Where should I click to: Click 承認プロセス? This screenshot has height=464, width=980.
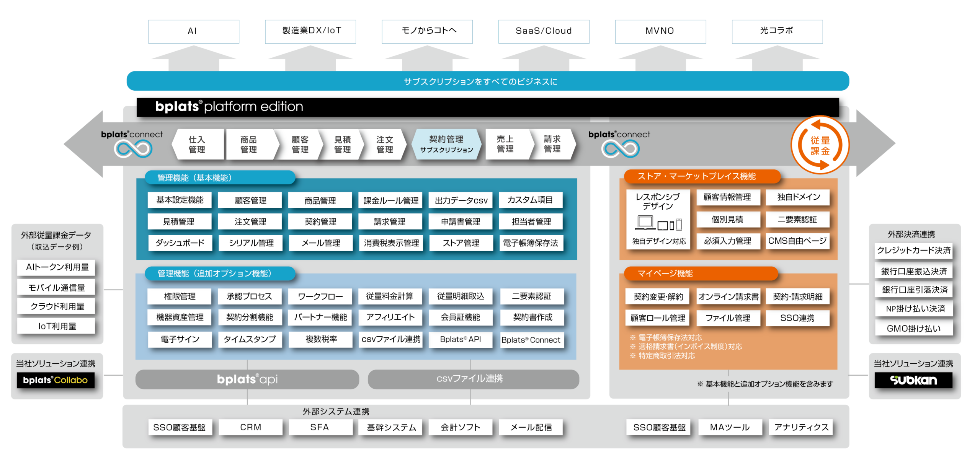click(250, 296)
